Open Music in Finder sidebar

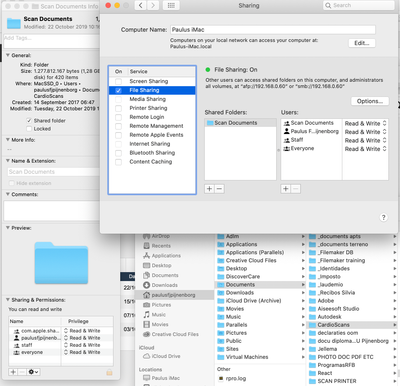(x=154, y=315)
